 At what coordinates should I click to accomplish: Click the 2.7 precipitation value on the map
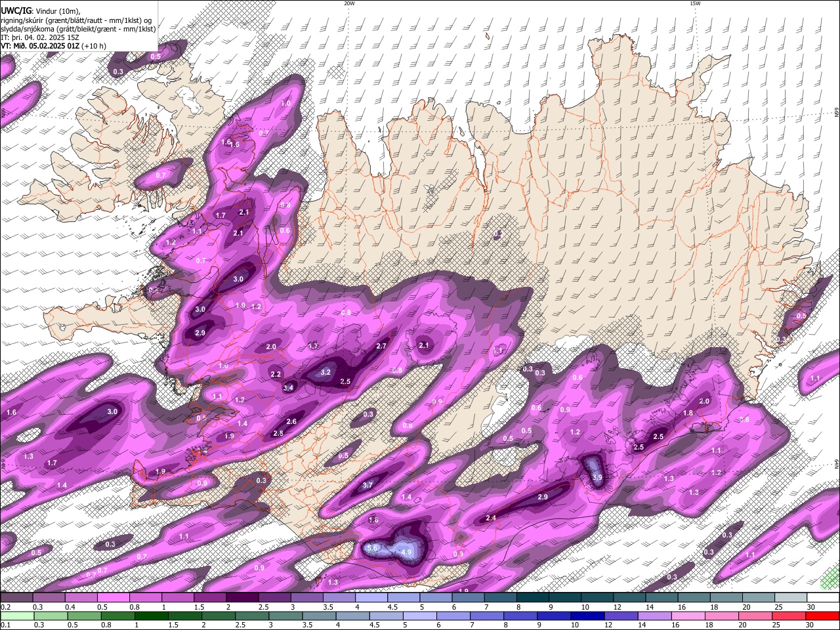[381, 346]
